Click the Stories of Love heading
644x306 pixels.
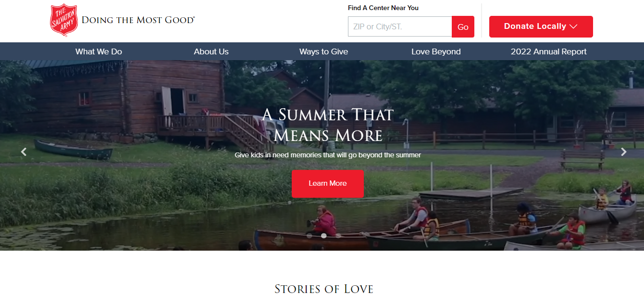pyautogui.click(x=324, y=289)
